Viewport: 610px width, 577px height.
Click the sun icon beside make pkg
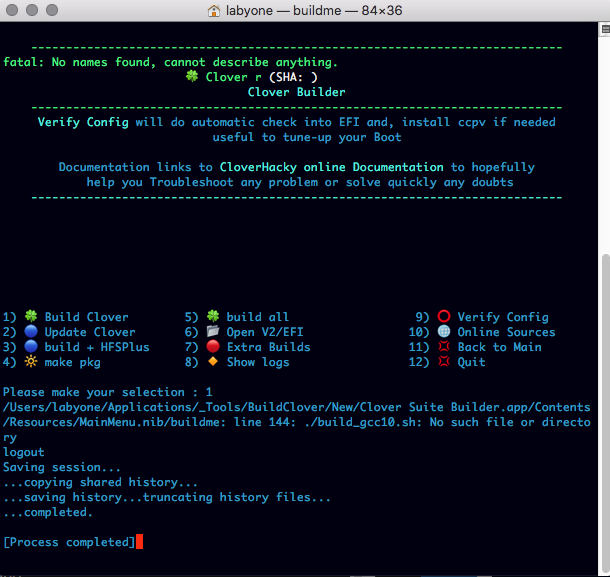pos(31,361)
